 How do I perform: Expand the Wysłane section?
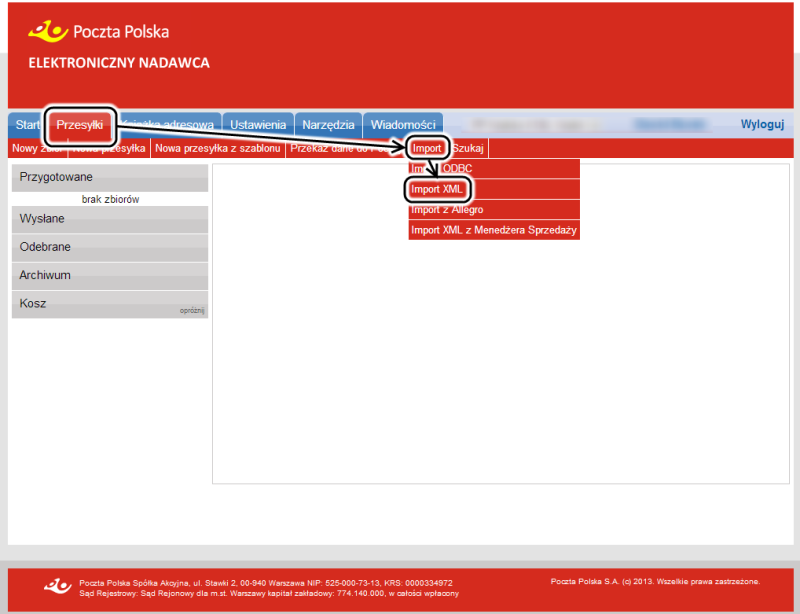coord(109,219)
